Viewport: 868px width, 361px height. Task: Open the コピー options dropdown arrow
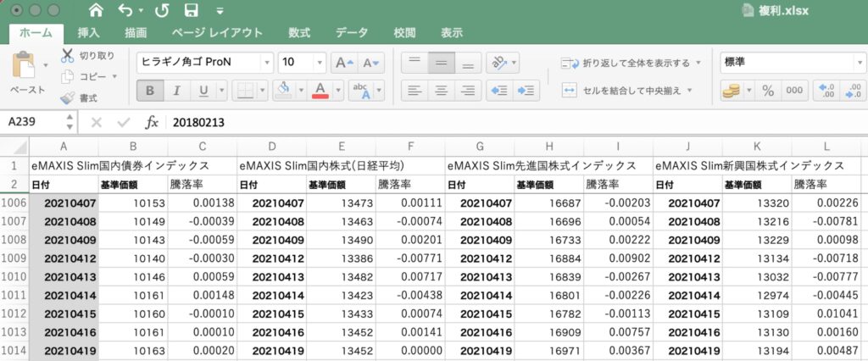[114, 76]
